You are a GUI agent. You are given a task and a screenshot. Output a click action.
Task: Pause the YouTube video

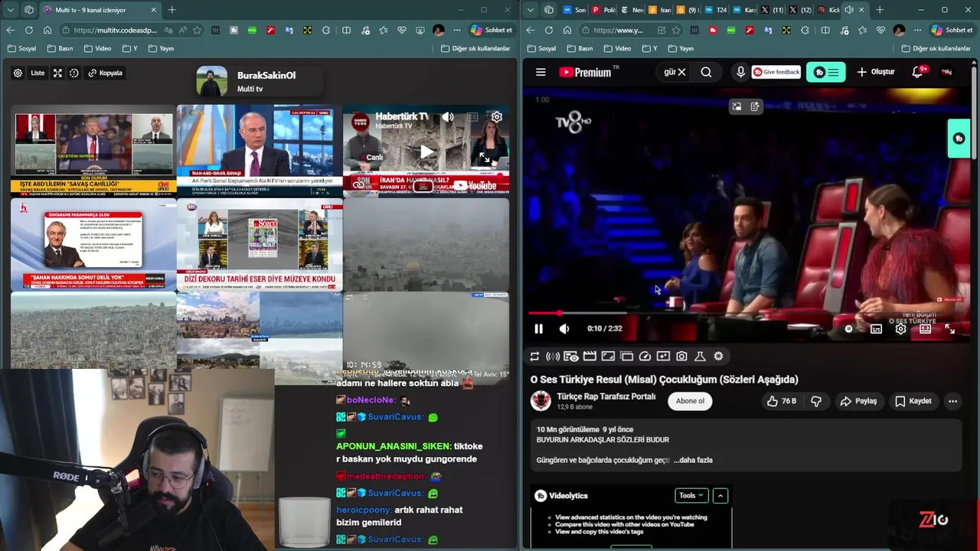[538, 329]
